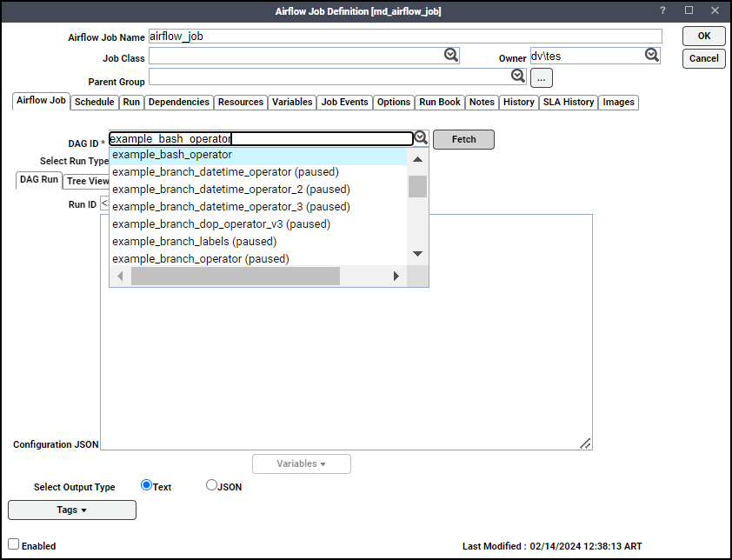This screenshot has height=560, width=732.
Task: Open the History tab
Action: [x=519, y=102]
